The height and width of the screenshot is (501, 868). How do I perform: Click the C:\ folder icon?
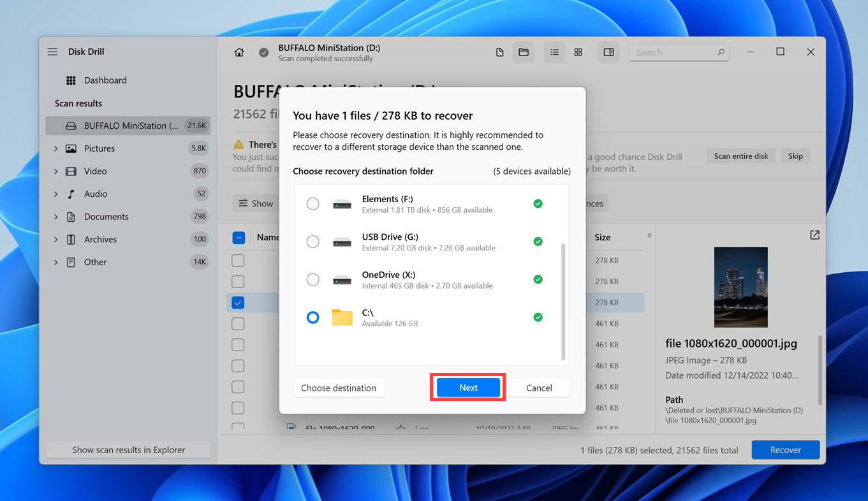click(x=342, y=317)
